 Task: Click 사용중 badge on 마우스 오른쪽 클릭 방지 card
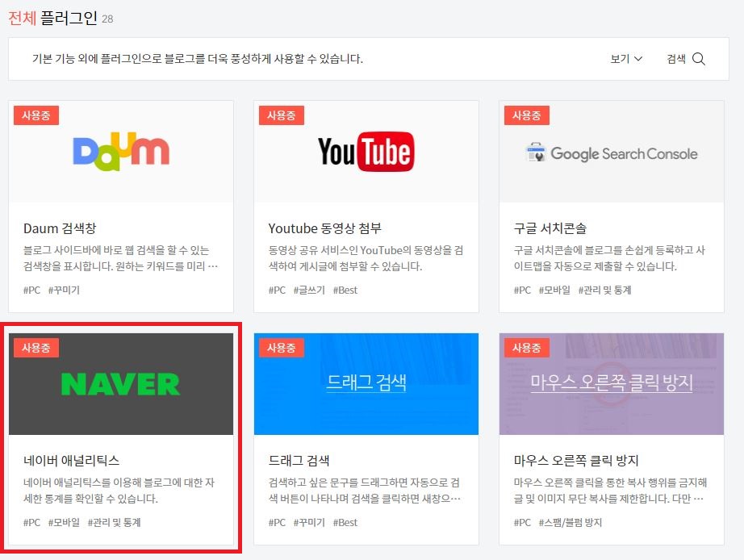(527, 348)
